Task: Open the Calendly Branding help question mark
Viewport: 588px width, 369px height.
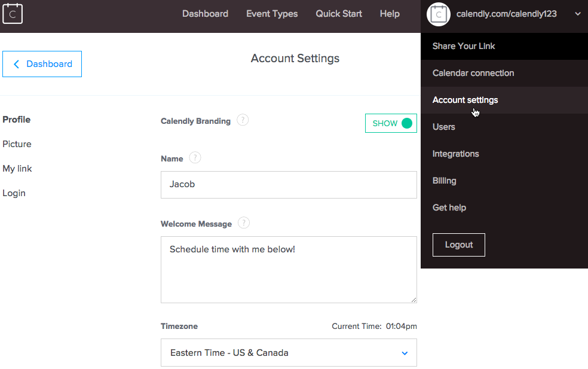Action: [x=243, y=120]
